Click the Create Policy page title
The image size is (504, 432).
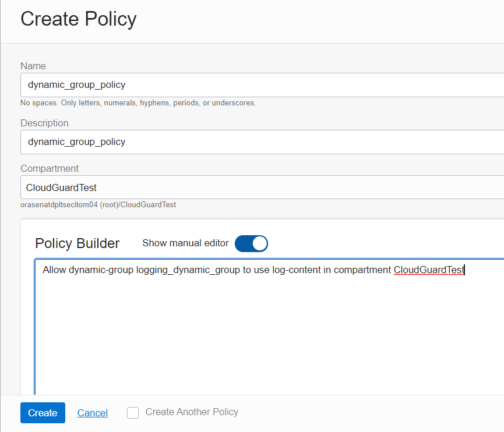coord(79,19)
